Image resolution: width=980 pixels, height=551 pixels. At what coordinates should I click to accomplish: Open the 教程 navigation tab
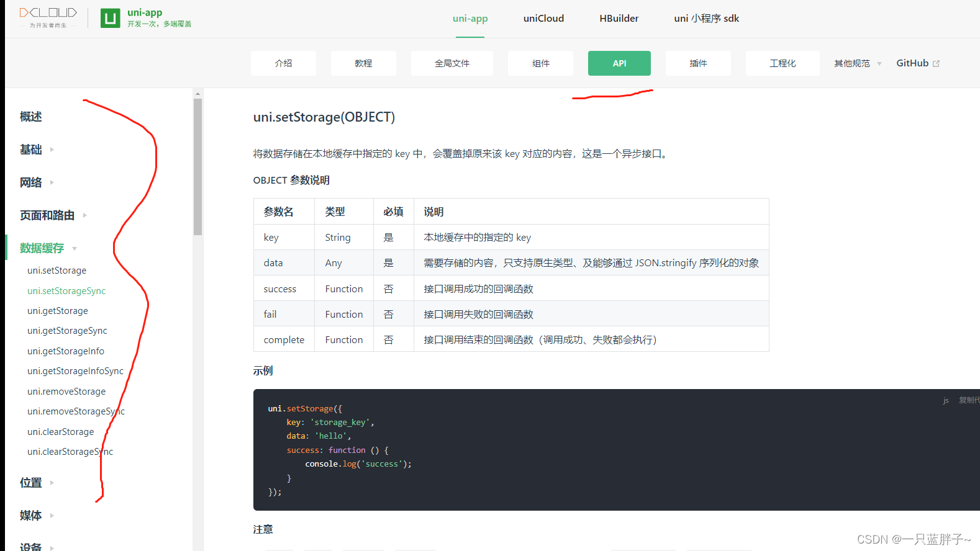tap(363, 63)
